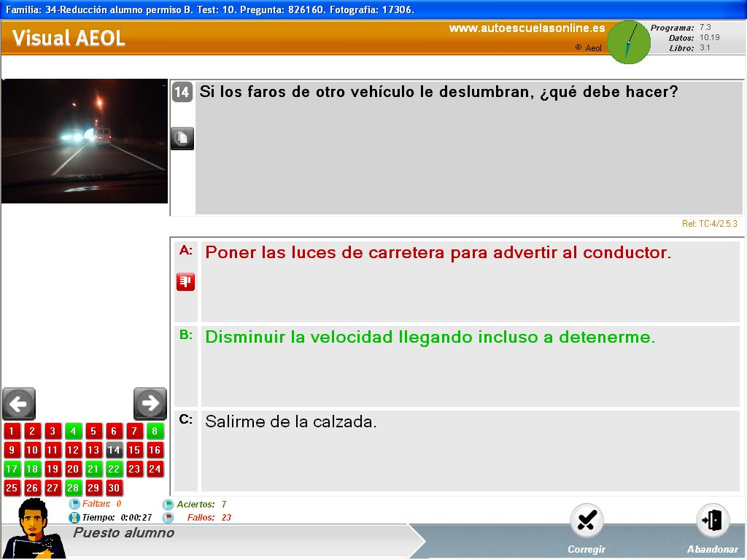The height and width of the screenshot is (560, 747).
Task: Click the night road photograph thumbnail
Action: 85,141
